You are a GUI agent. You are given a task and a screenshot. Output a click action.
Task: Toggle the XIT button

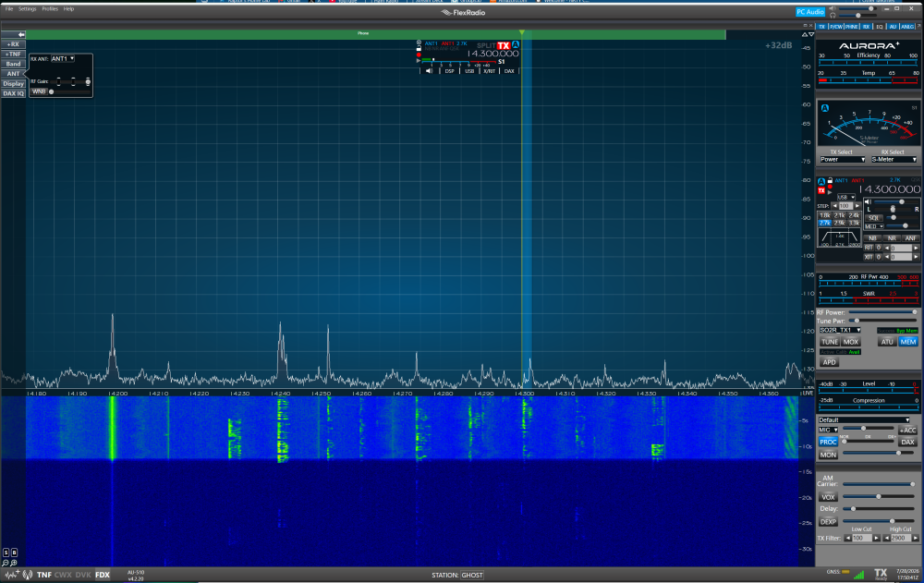(x=868, y=257)
